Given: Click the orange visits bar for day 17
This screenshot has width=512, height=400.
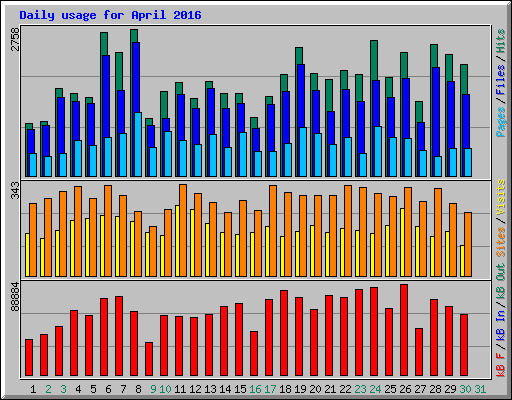Looking at the screenshot, I should tap(273, 231).
